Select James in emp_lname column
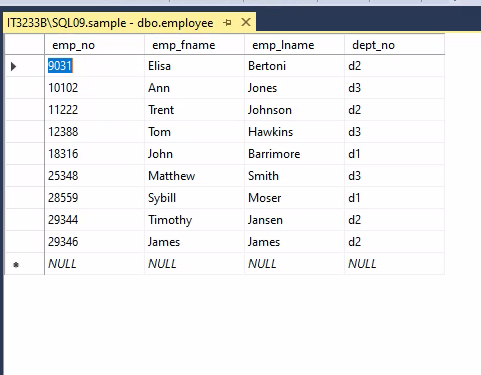This screenshot has height=375, width=481. coord(295,242)
